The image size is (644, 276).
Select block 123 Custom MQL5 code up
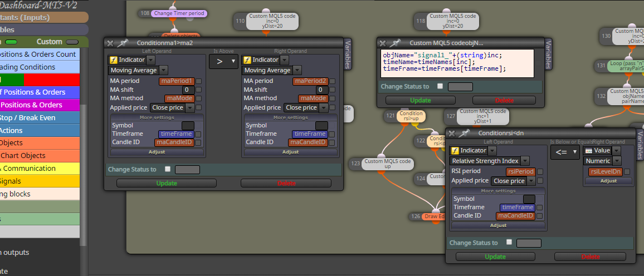click(x=388, y=164)
